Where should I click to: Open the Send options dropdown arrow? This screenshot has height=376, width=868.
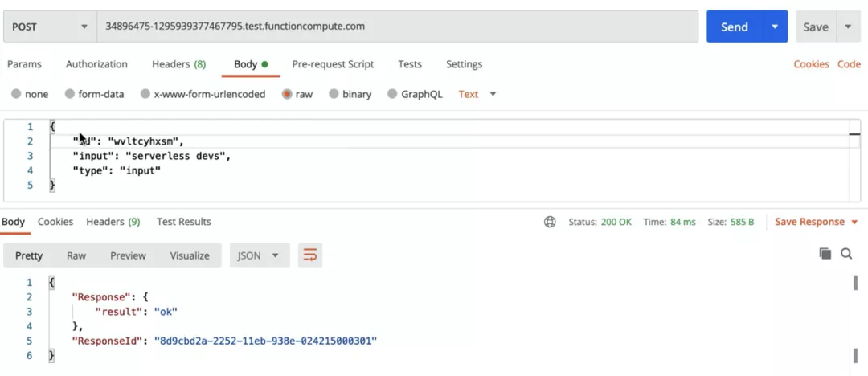coord(775,27)
